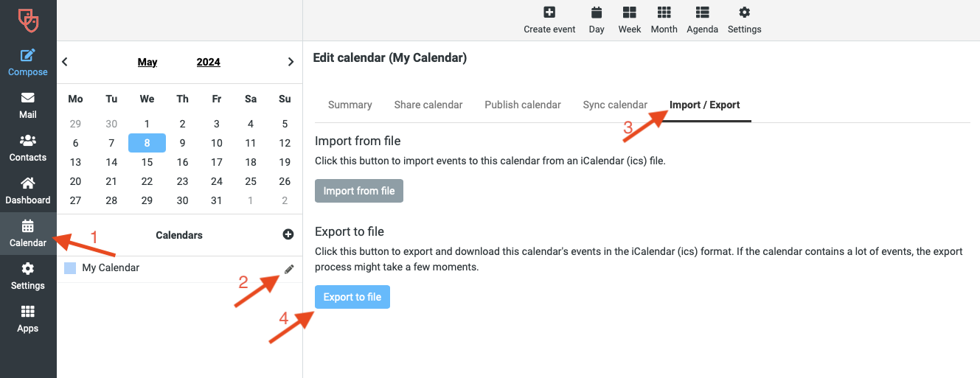Click the Create event plus icon
Screen dimensions: 980x378
pyautogui.click(x=549, y=13)
